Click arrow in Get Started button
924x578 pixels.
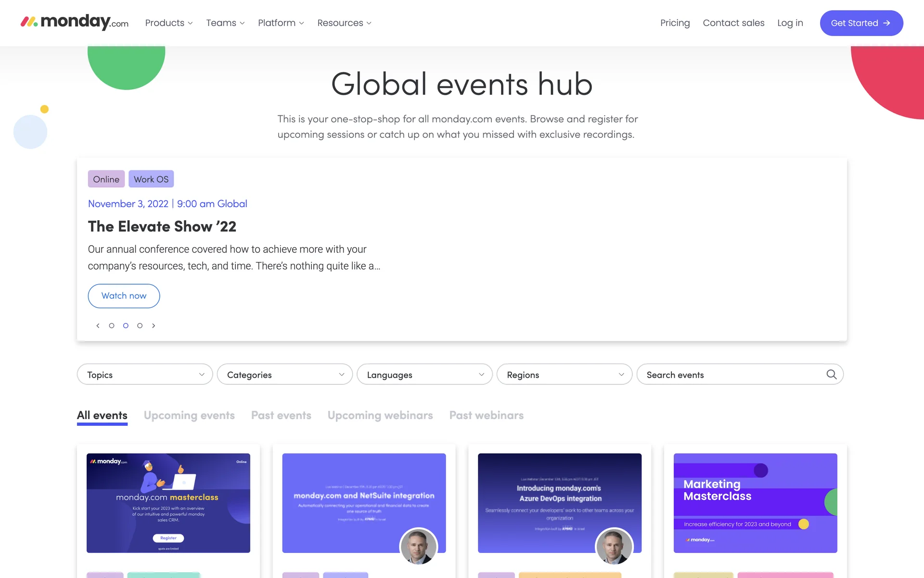point(886,23)
